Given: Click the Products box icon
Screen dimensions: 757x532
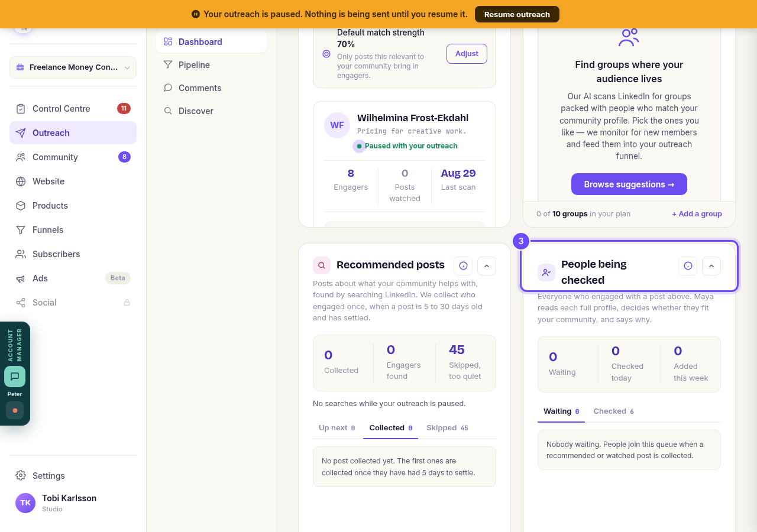Looking at the screenshot, I should tap(21, 206).
